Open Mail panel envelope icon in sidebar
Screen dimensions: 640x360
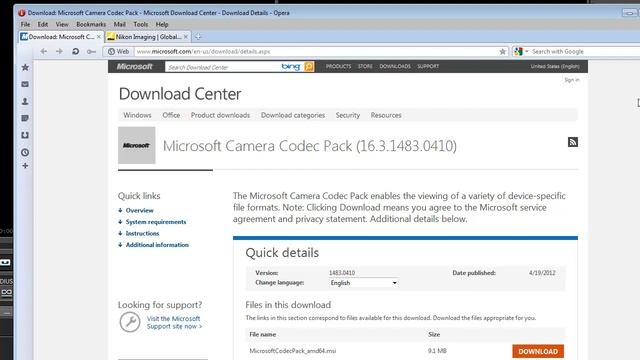click(x=25, y=84)
